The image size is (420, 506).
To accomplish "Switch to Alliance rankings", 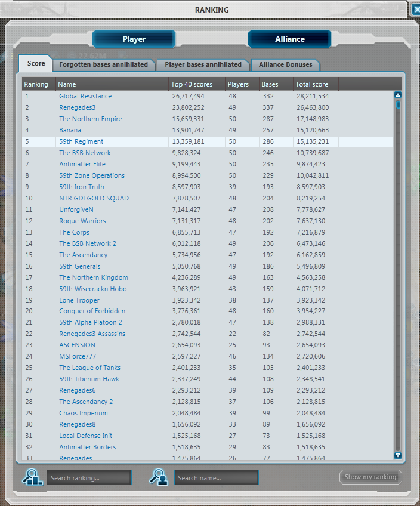I will coord(290,39).
